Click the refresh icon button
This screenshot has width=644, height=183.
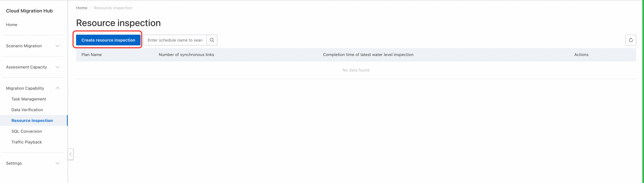(631, 40)
